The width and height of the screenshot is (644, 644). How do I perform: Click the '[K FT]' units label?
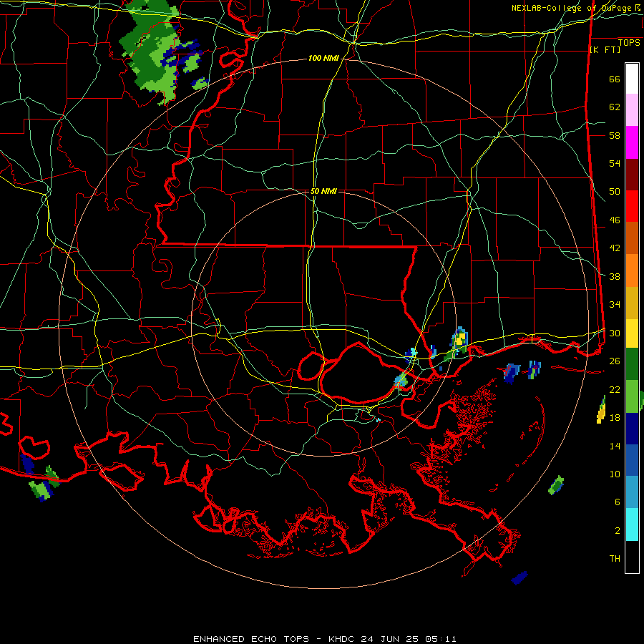605,50
